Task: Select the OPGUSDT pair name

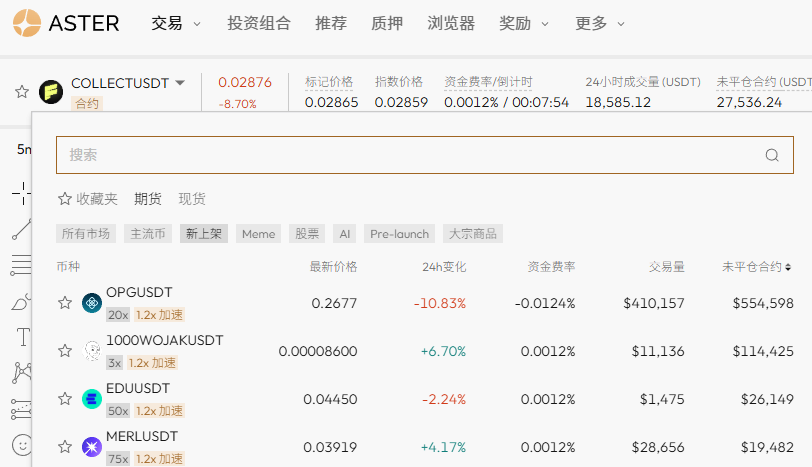Action: (x=139, y=293)
